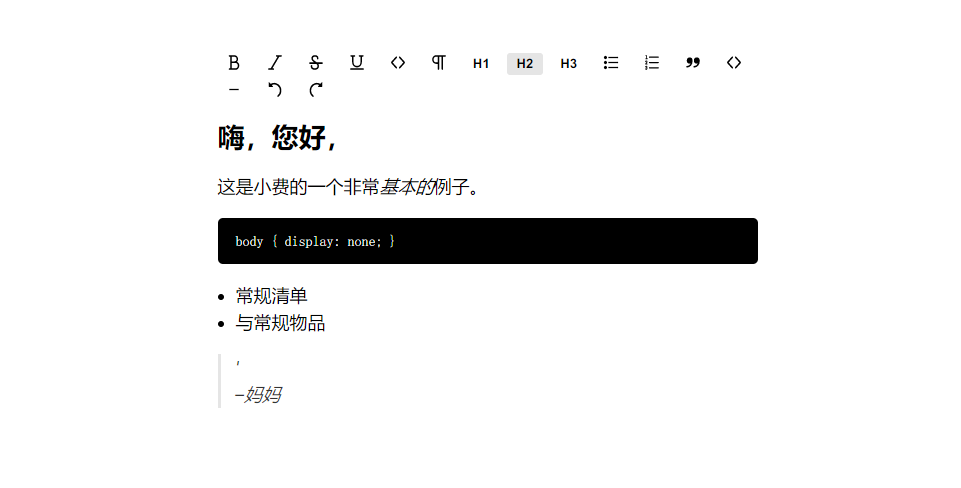Click the quote text –妈妈
This screenshot has width=961, height=488.
click(258, 395)
